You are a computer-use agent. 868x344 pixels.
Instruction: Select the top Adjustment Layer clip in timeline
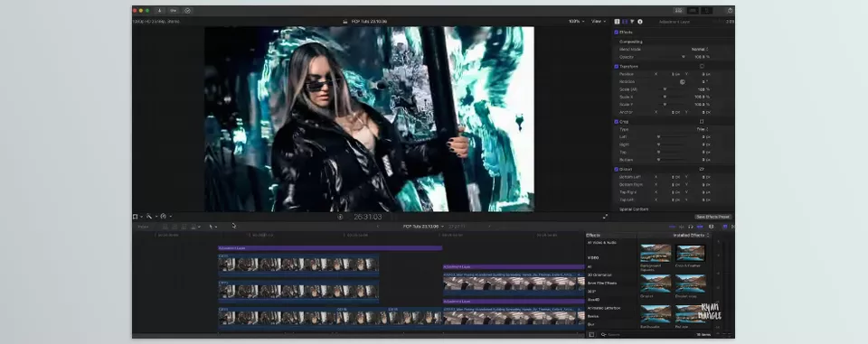[x=330, y=248]
